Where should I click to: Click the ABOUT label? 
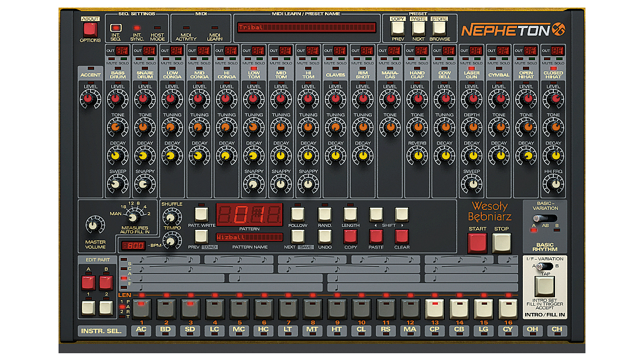click(90, 19)
